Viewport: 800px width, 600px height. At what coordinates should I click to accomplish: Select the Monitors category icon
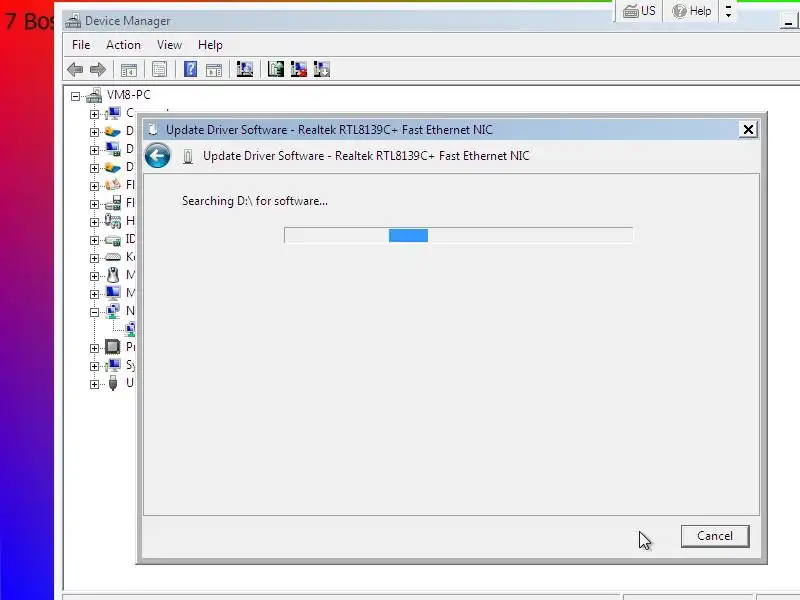click(x=113, y=293)
